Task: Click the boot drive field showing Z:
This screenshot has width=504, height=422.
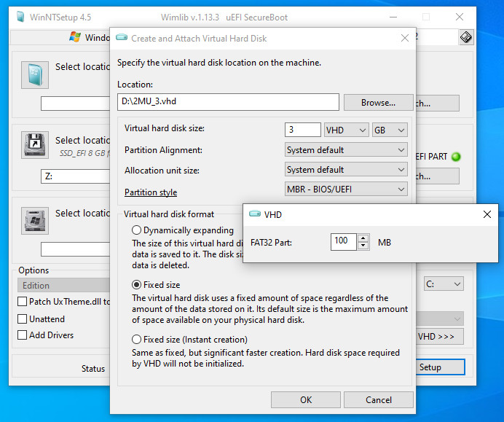Action: click(x=76, y=176)
